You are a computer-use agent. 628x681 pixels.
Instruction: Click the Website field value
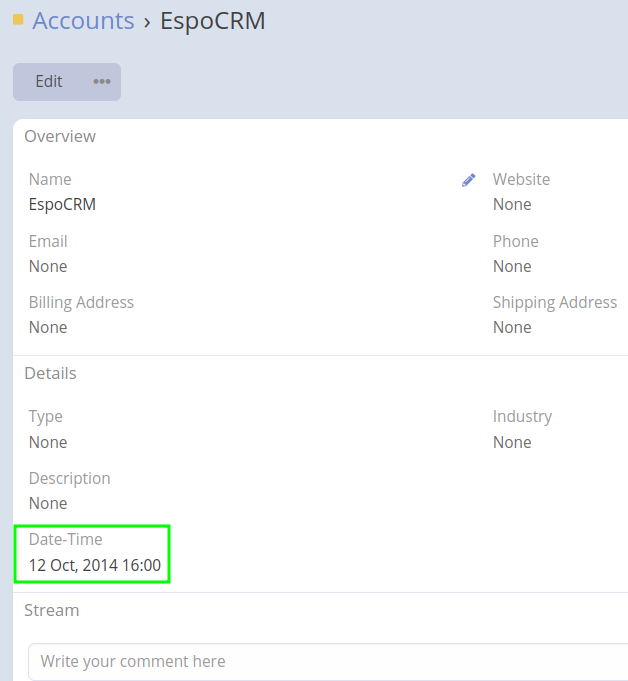(x=512, y=204)
